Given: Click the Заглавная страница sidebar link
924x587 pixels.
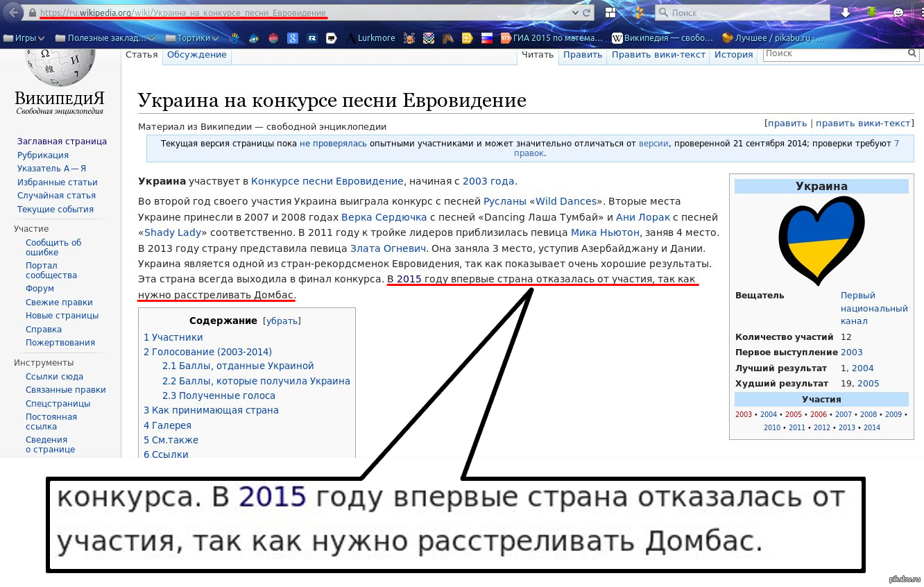Looking at the screenshot, I should (x=62, y=142).
